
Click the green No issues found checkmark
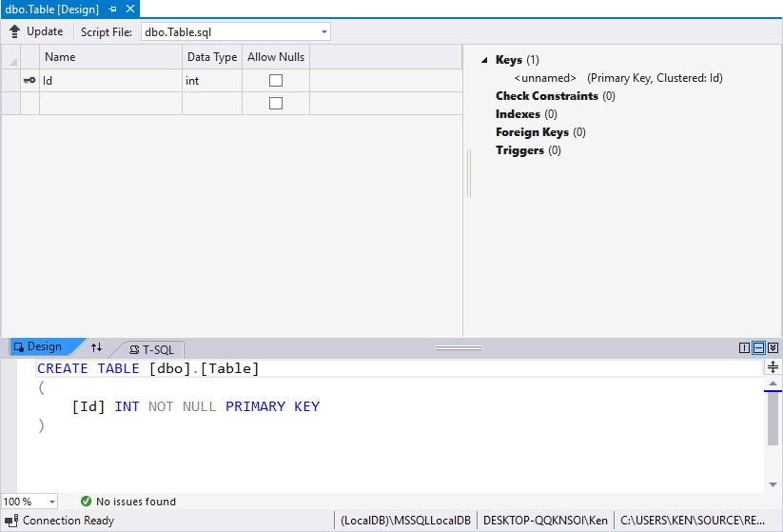point(86,501)
